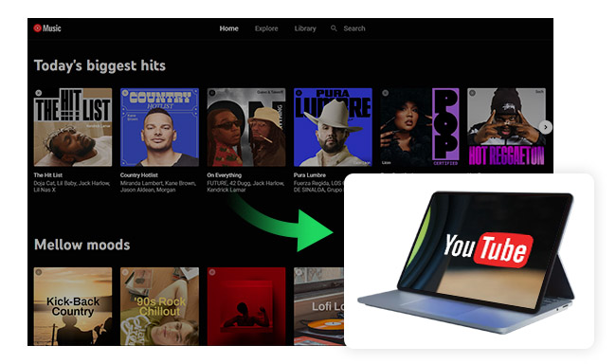Open the Pura Lumbre playlist cover
Image resolution: width=616 pixels, height=364 pixels.
(333, 127)
